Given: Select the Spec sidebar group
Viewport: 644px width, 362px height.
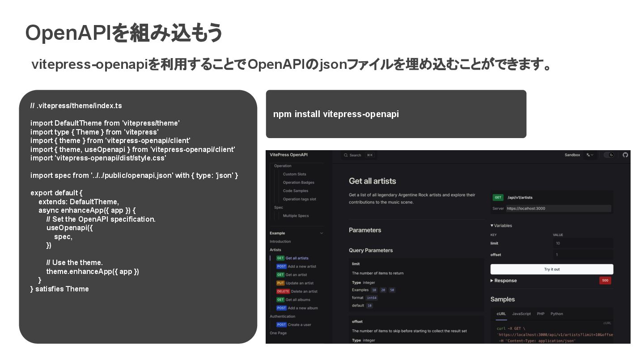Looking at the screenshot, I should 278,207.
